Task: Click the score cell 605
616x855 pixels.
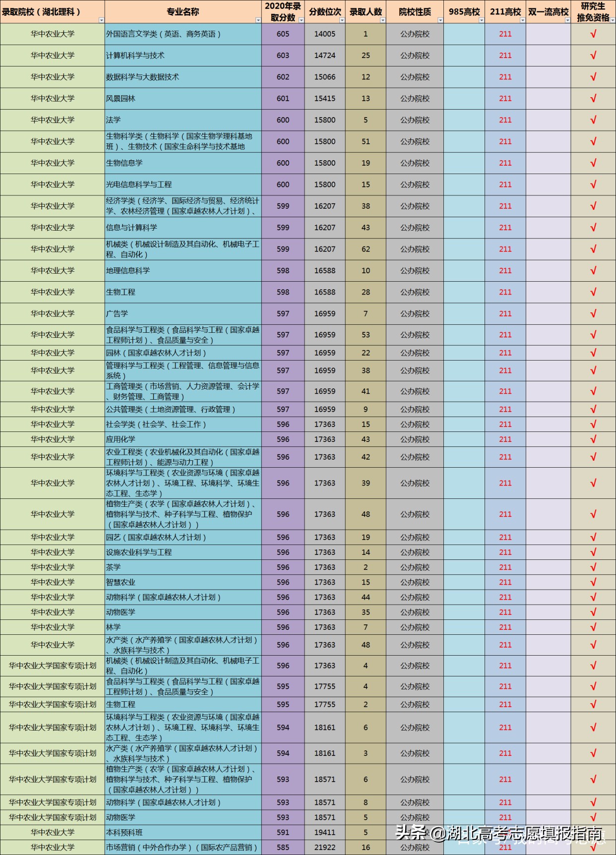Action: point(283,34)
